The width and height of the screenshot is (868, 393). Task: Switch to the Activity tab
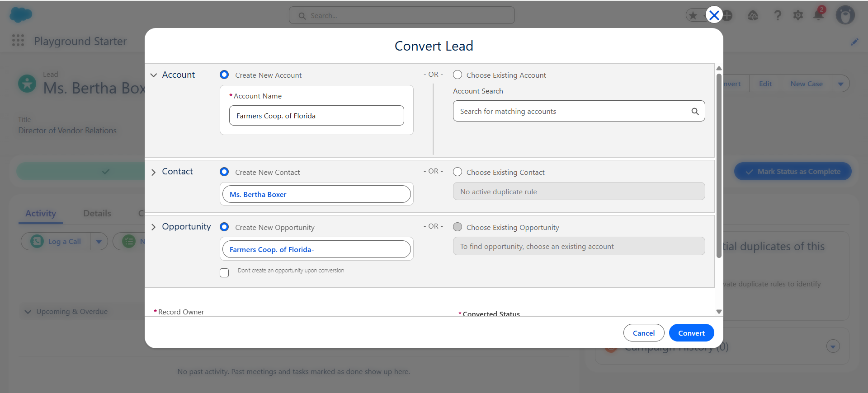[x=41, y=213]
